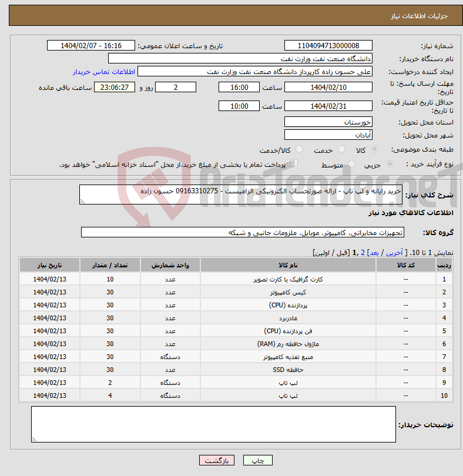
Task: Select the متوسط purchase type radio
Action: pyautogui.click(x=351, y=164)
